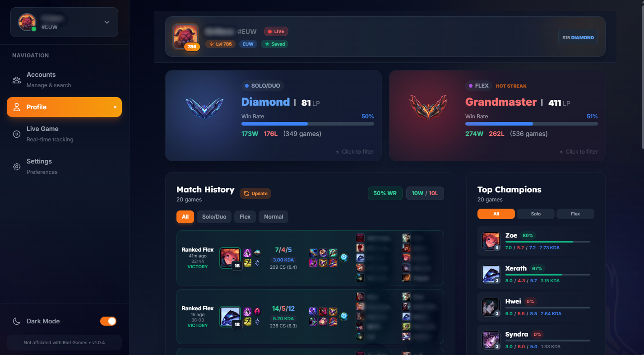The image size is (644, 355).
Task: Switch match history to Solo/Duo tab
Action: click(x=214, y=217)
